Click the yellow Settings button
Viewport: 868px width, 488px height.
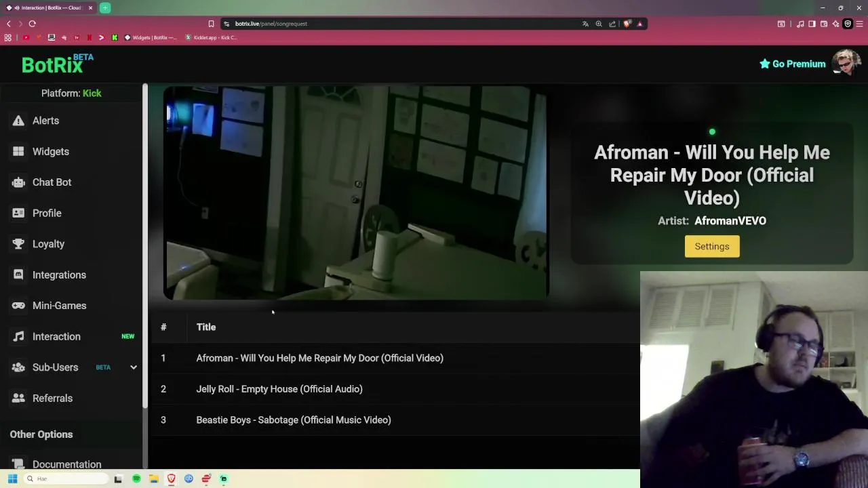(712, 247)
